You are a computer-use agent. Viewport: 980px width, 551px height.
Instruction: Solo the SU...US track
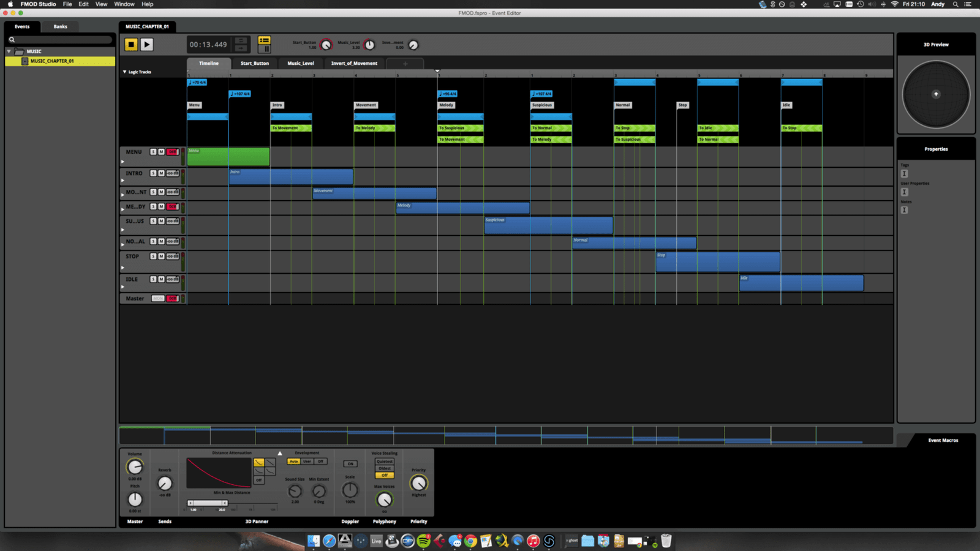click(153, 221)
